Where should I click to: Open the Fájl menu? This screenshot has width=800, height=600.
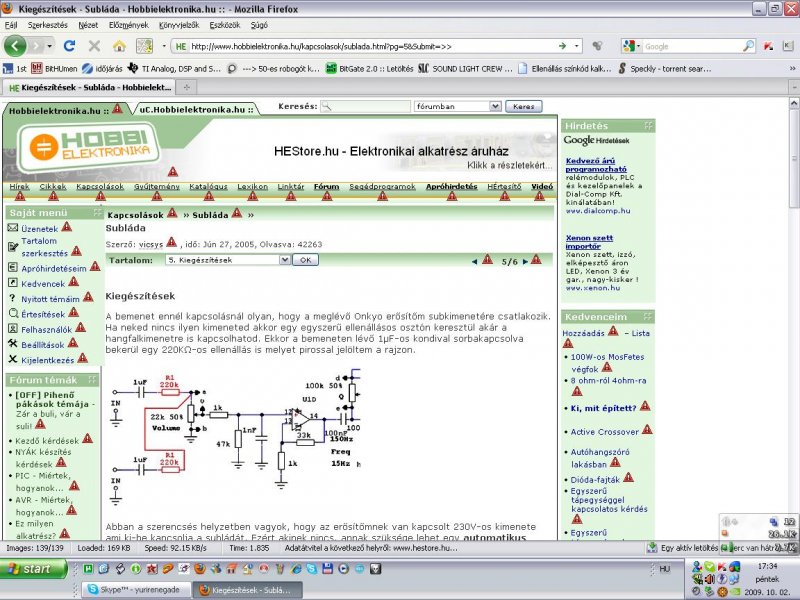point(11,25)
